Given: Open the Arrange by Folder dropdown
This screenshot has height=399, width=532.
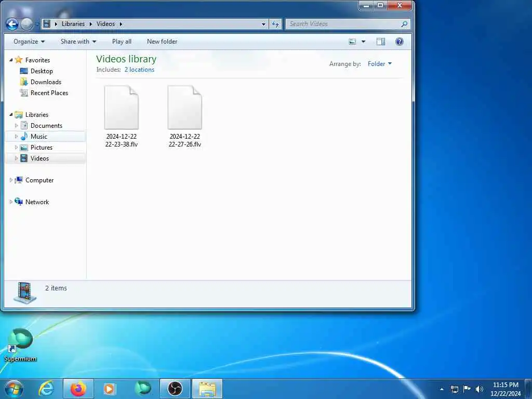Looking at the screenshot, I should [x=380, y=64].
